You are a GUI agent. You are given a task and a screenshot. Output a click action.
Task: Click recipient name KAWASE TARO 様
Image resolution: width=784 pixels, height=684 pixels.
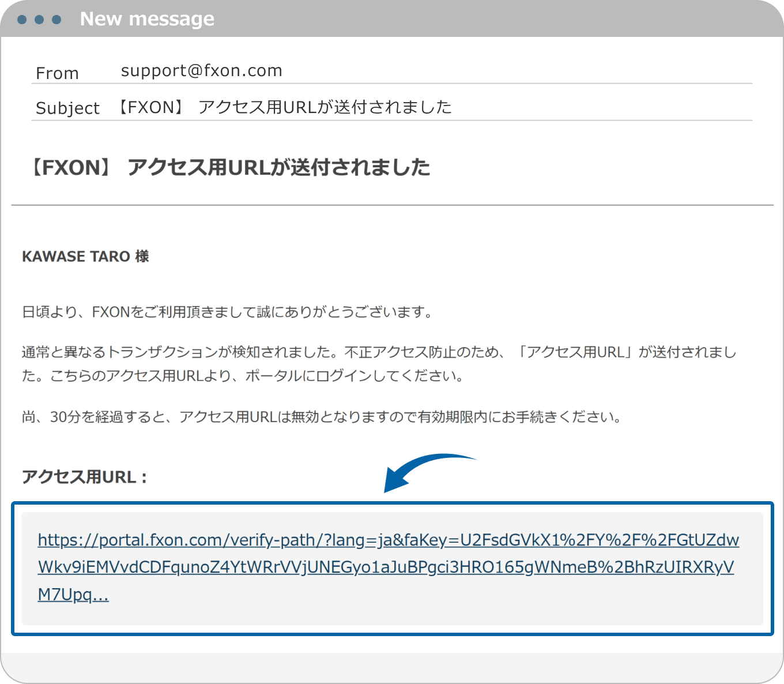coord(85,256)
